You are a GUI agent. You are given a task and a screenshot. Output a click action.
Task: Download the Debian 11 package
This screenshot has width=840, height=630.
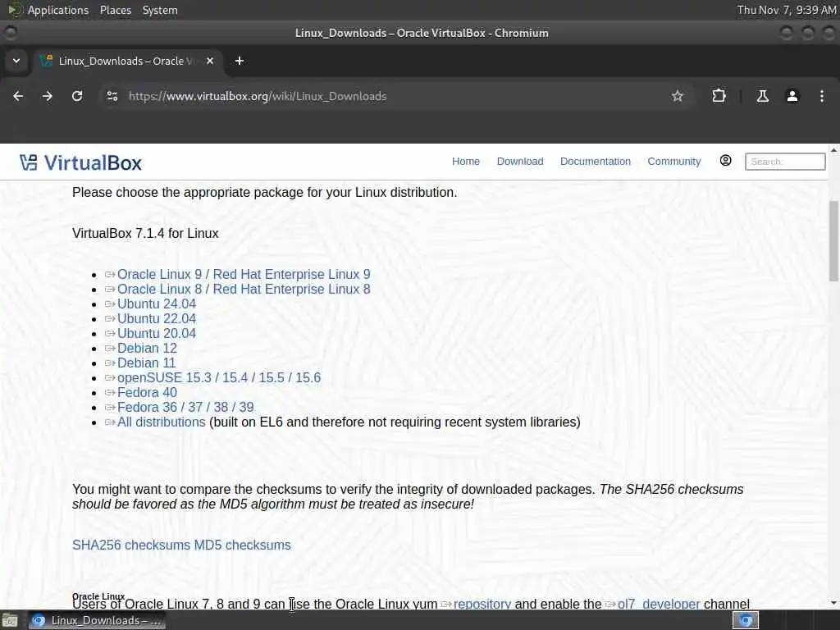pyautogui.click(x=146, y=363)
